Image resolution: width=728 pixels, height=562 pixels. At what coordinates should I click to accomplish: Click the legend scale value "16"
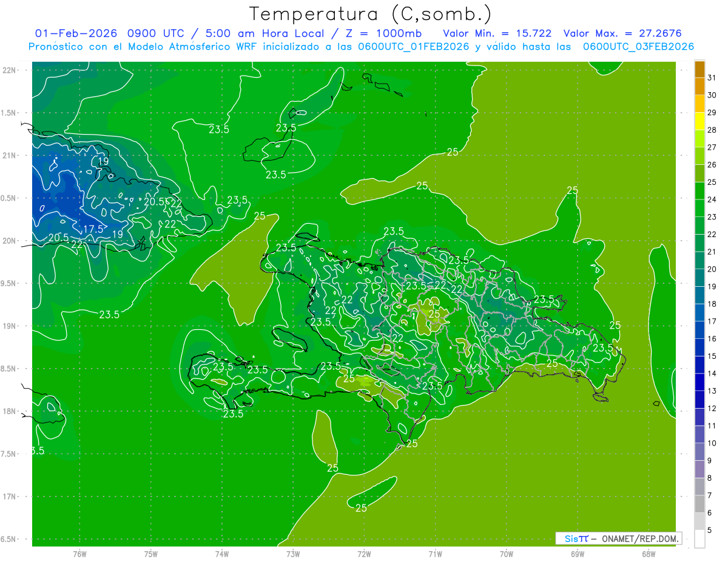pyautogui.click(x=712, y=339)
